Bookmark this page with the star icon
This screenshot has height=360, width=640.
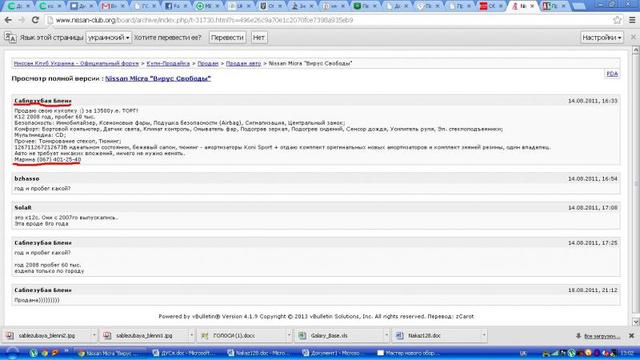[x=617, y=20]
